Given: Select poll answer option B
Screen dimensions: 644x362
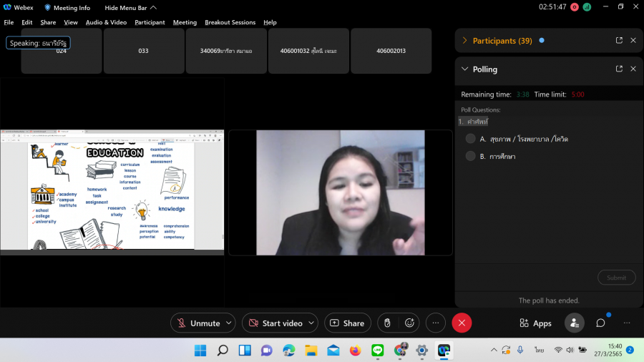Looking at the screenshot, I should (x=471, y=156).
